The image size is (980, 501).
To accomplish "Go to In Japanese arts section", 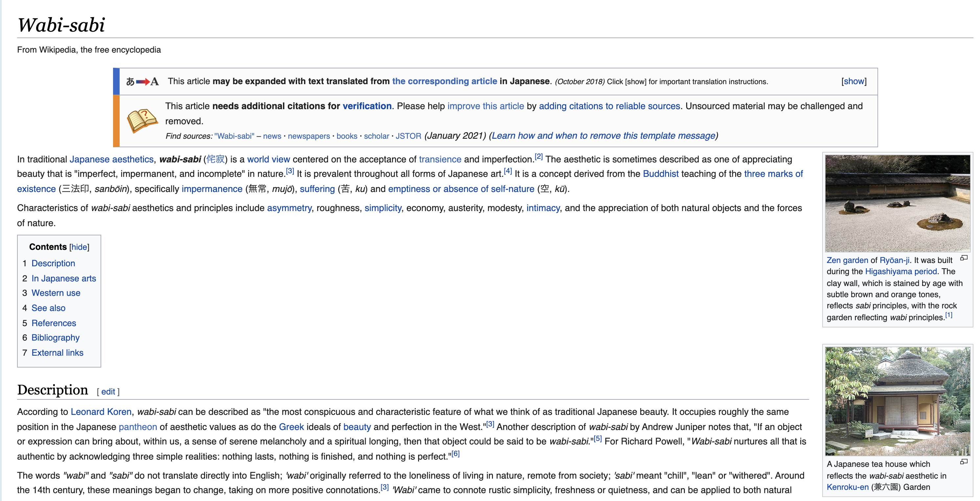I will point(63,278).
